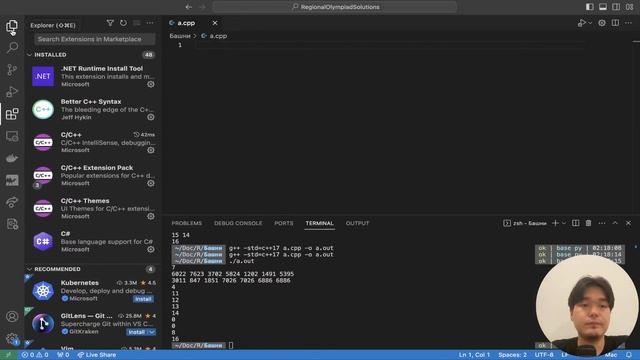This screenshot has width=640, height=360.
Task: Toggle the bottom panel layout button
Action: (x=603, y=7)
